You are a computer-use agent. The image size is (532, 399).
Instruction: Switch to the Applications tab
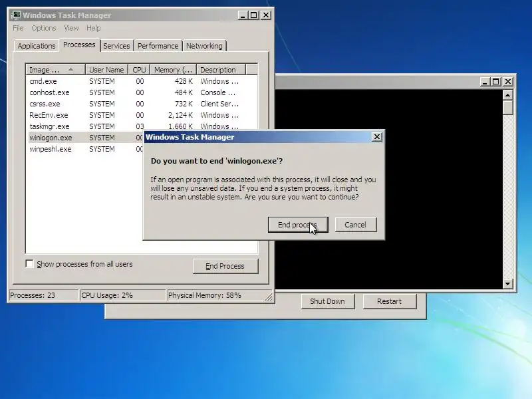(37, 46)
